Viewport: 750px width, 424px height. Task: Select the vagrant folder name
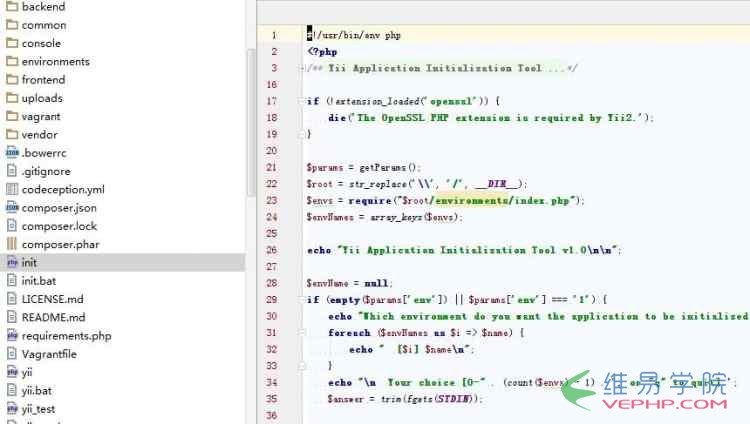coord(41,116)
